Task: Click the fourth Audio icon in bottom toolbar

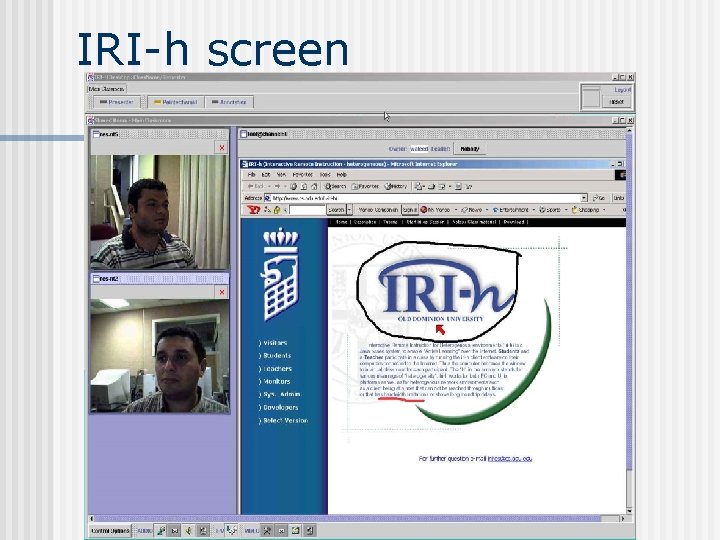Action: [x=203, y=531]
